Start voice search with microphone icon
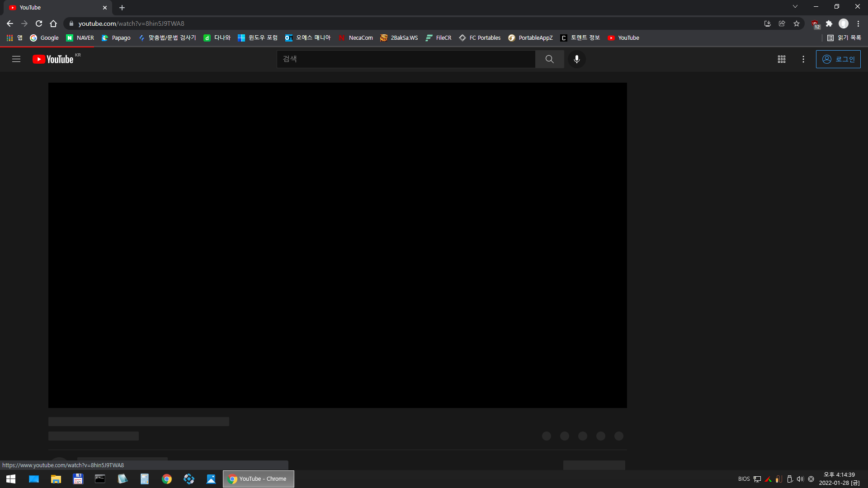The image size is (868, 488). pos(576,59)
